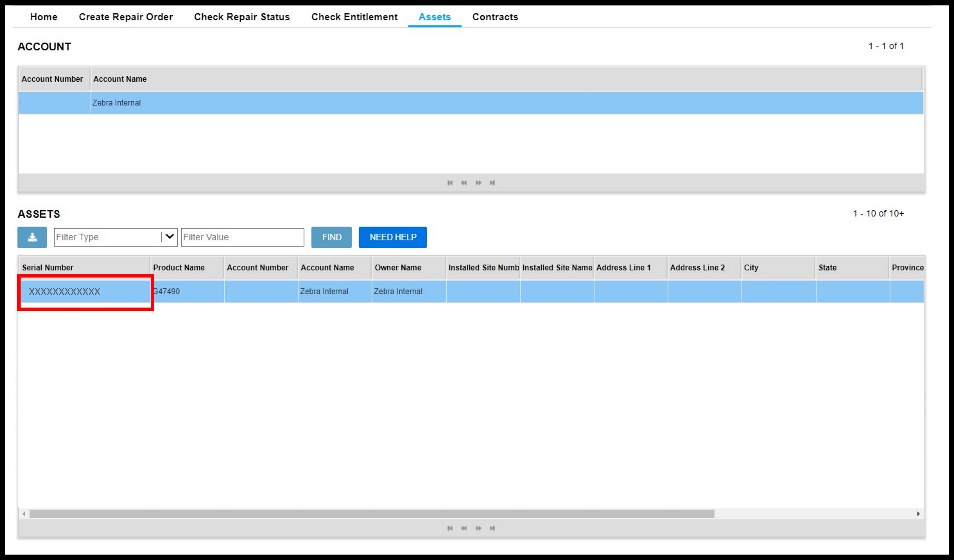Click the horizontal scrollbar right arrow

tap(919, 514)
